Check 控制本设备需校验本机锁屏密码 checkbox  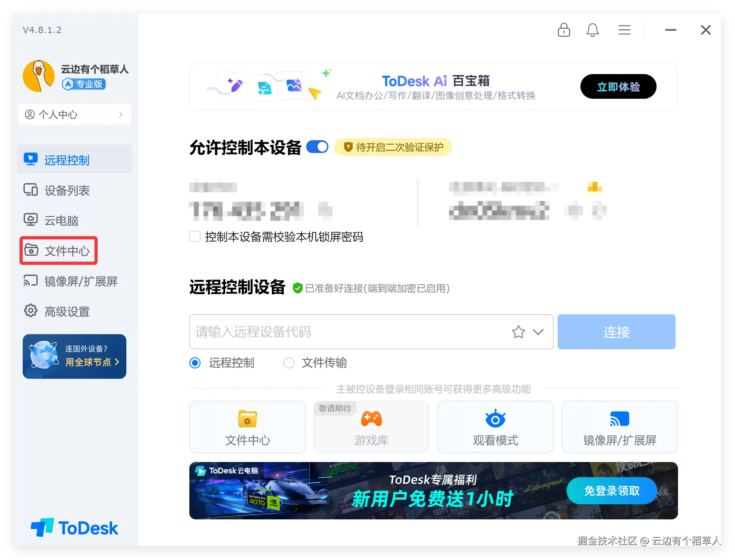(195, 237)
